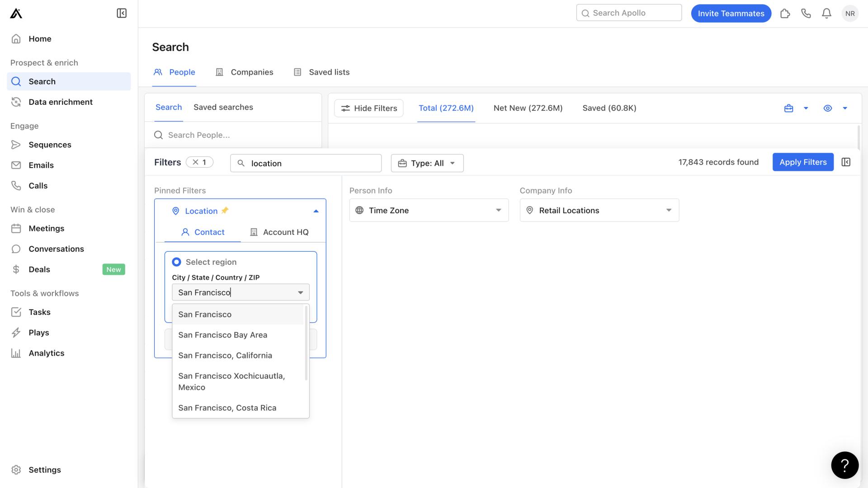This screenshot has width=868, height=488.
Task: Expand the Retail Locations dropdown
Action: tap(598, 210)
